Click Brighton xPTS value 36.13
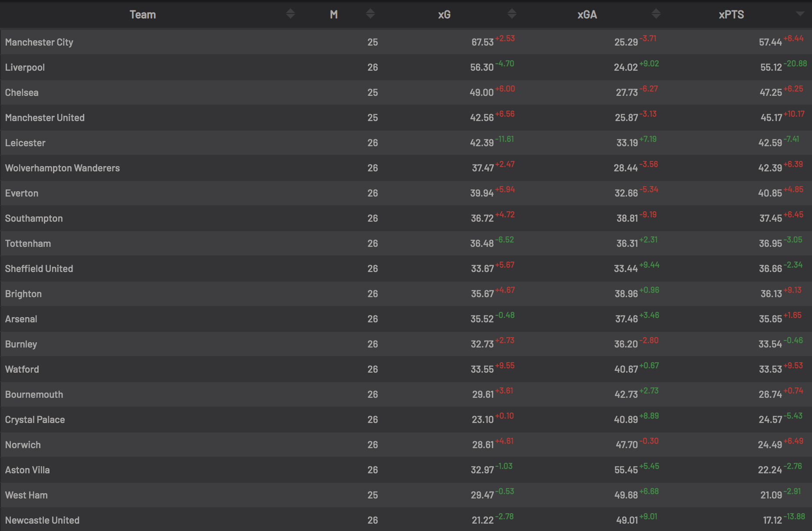 click(x=771, y=294)
